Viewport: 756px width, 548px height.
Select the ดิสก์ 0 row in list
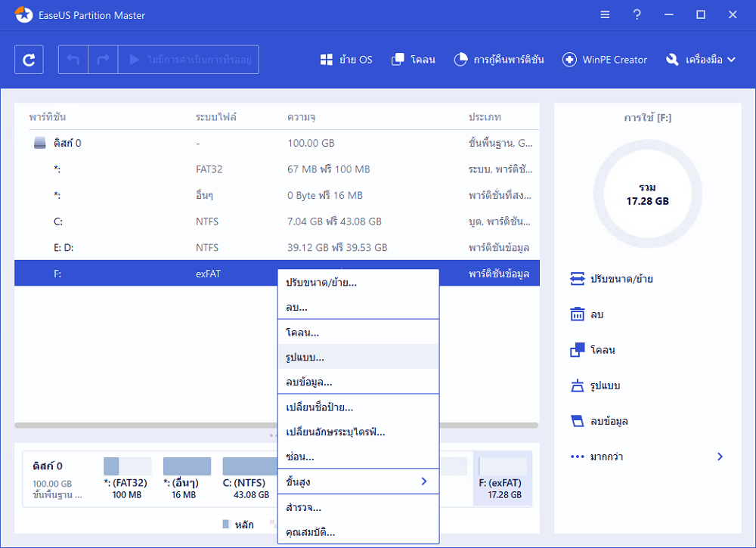click(277, 143)
